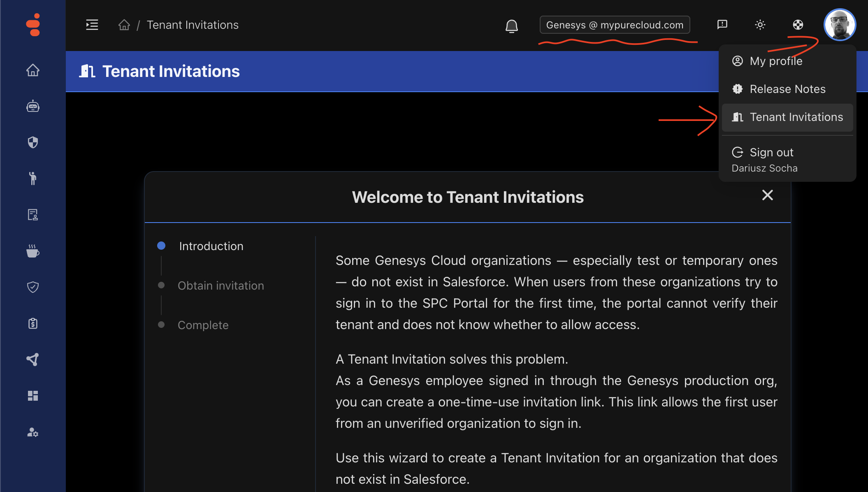Toggle light/dark theme sun icon
The width and height of the screenshot is (868, 492).
pos(760,25)
